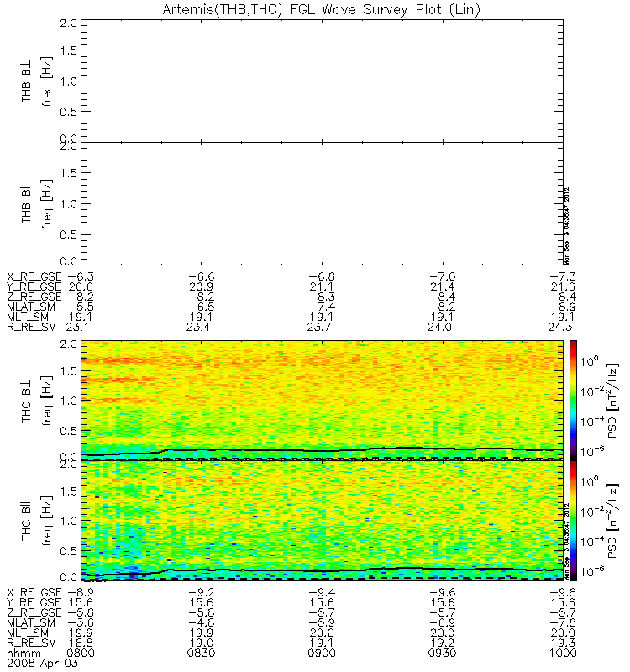Click the R_RE_SM value "23.1"
Screen dimensions: 630x672
pyautogui.click(x=77, y=327)
